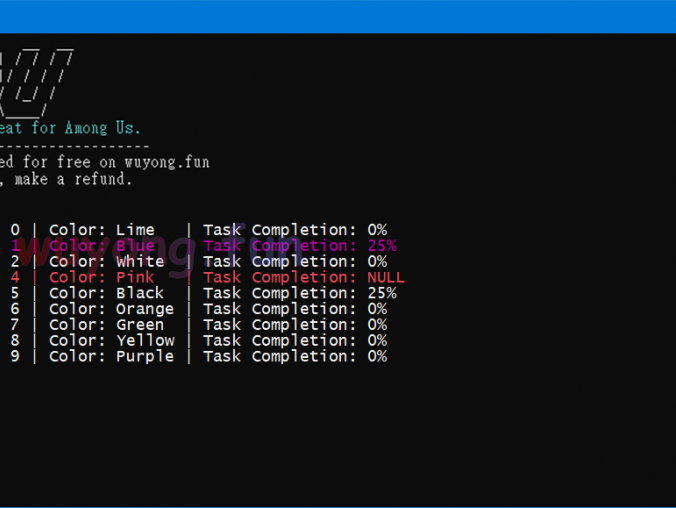
Task: Click the 'Among Us.' cyan title text
Action: [x=103, y=128]
